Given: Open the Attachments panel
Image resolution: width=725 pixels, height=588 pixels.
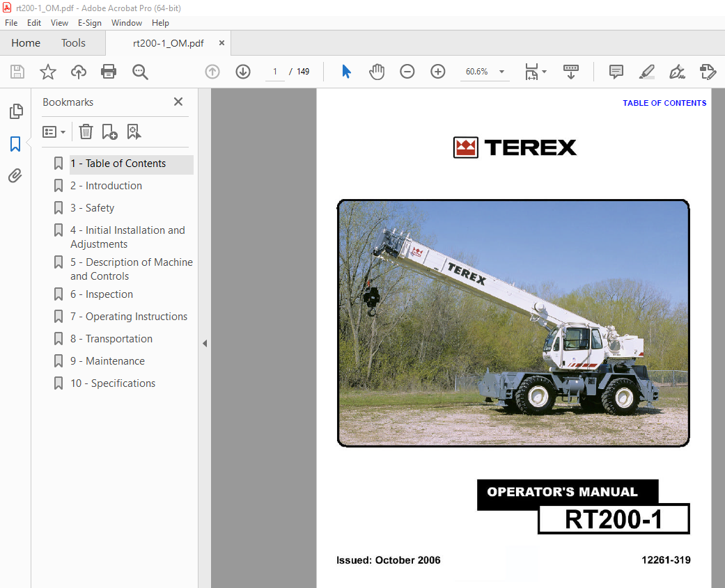Looking at the screenshot, I should tap(15, 176).
